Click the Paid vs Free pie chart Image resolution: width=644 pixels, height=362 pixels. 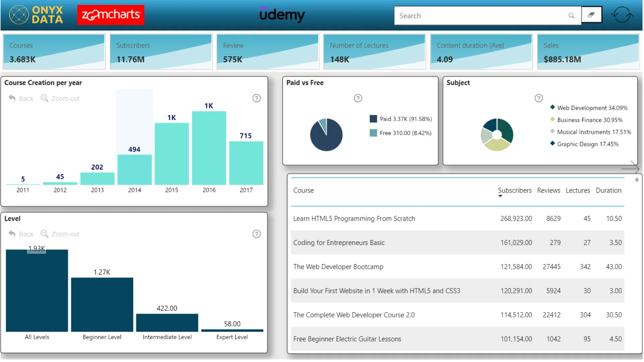[326, 135]
